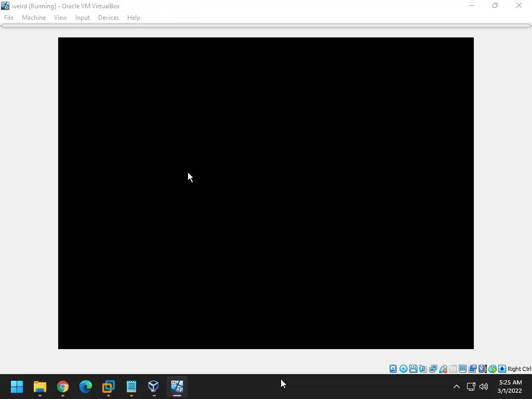Open VirtualBox Manager from the taskbar
This screenshot has width=532, height=399.
coord(154,387)
